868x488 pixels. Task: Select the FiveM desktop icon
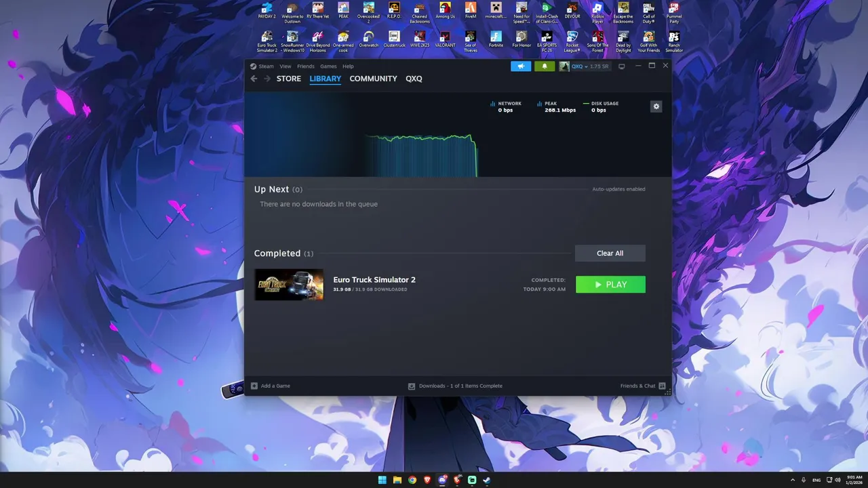tap(471, 12)
